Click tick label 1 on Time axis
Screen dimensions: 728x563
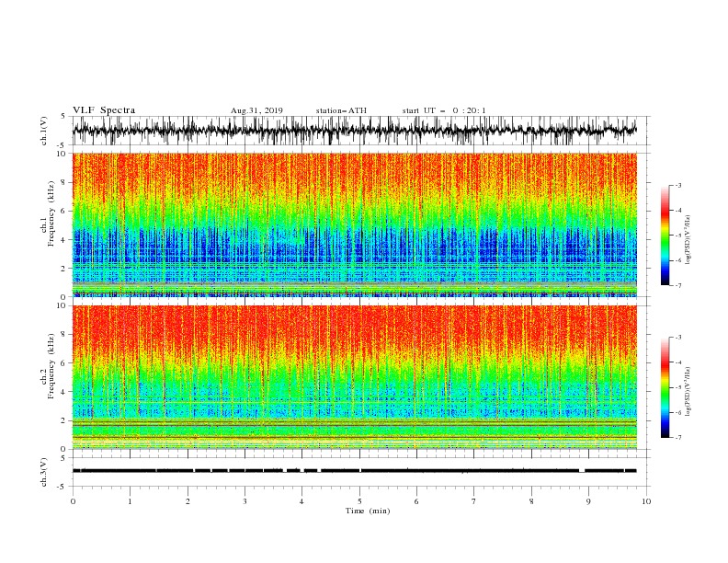click(130, 501)
